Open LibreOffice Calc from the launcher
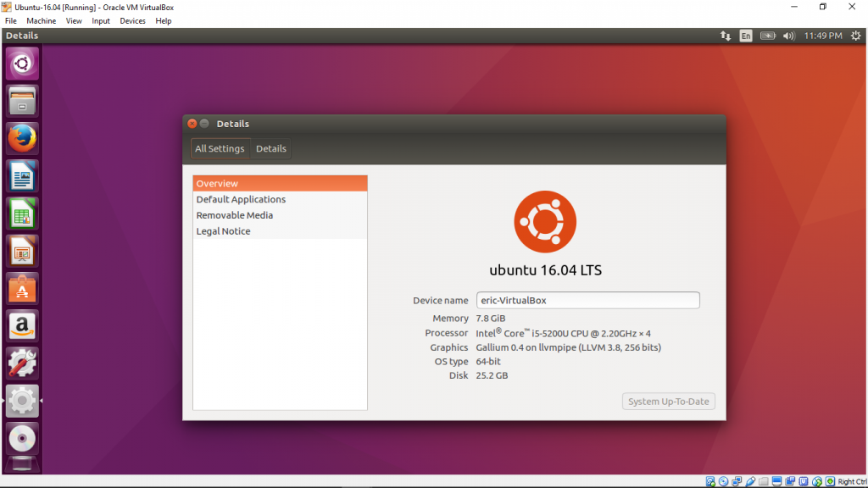 click(x=22, y=213)
